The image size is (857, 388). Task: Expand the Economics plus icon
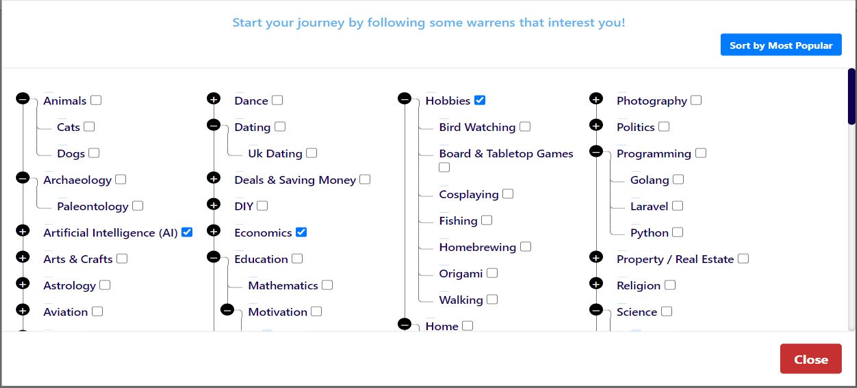214,231
